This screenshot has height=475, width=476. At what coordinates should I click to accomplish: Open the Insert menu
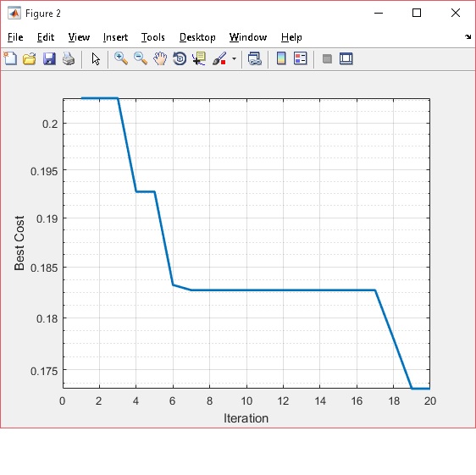pyautogui.click(x=115, y=37)
